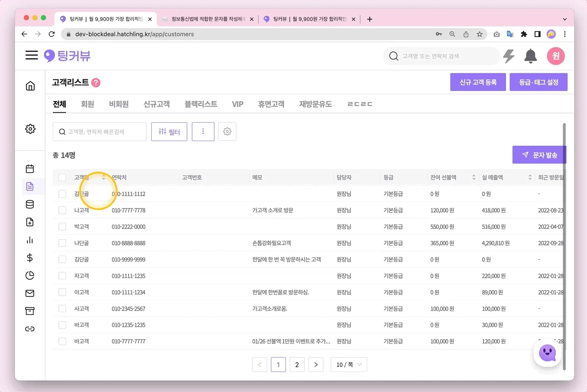Switch to the 회원 tab
This screenshot has height=392, width=587.
point(87,104)
